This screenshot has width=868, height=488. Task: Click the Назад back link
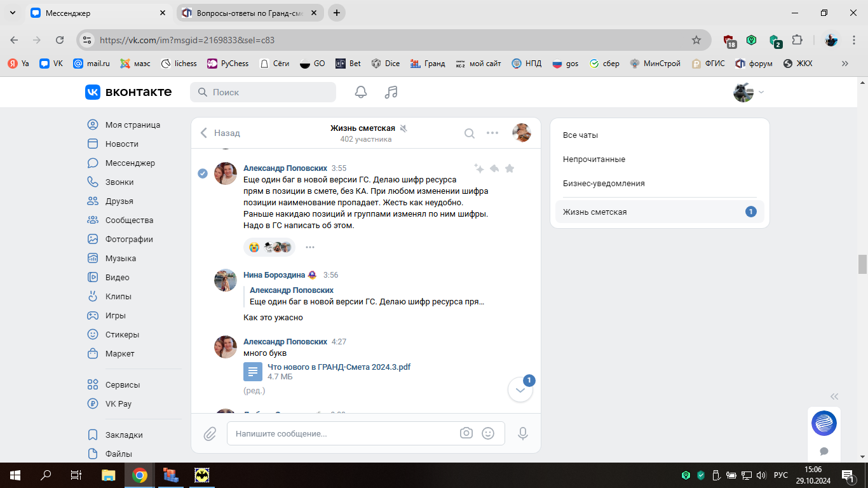coord(220,133)
